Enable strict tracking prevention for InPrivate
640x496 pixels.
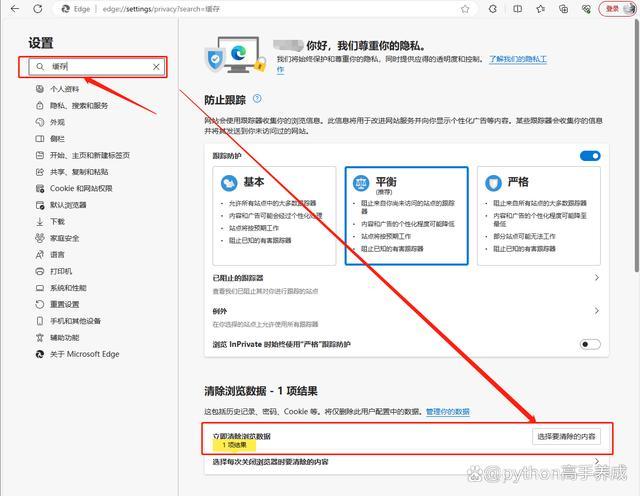pyautogui.click(x=590, y=344)
